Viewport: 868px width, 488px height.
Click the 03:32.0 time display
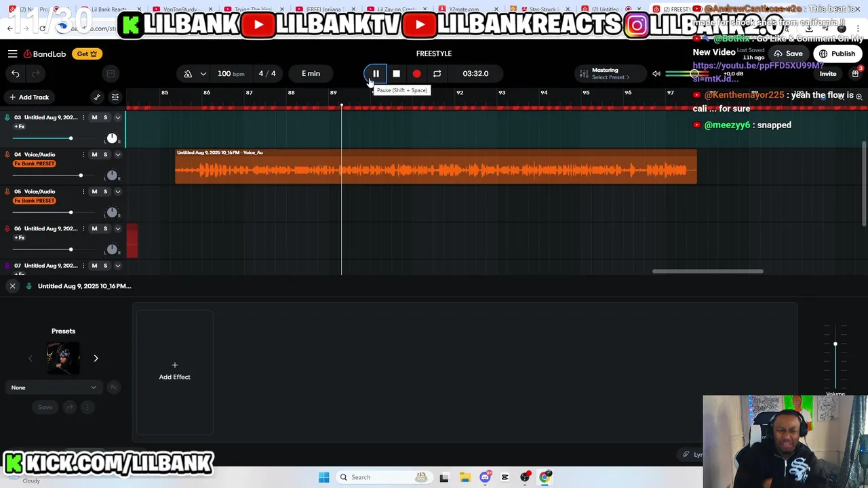[475, 73]
